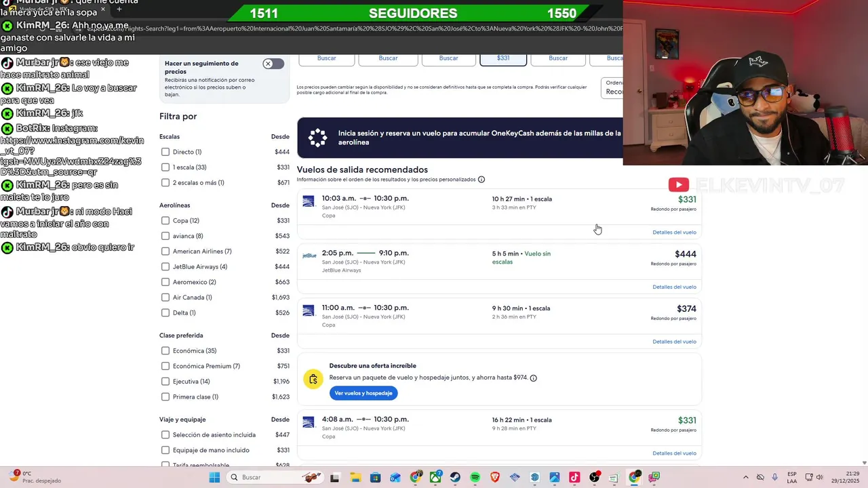Open OBS Studio from the taskbar
The height and width of the screenshot is (488, 868).
595,477
